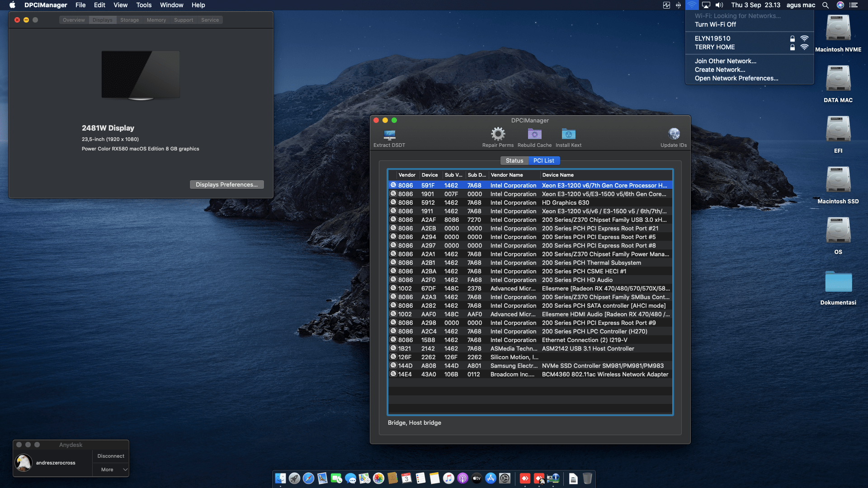The image size is (868, 488).
Task: Click the Install Kext icon
Action: click(x=568, y=134)
